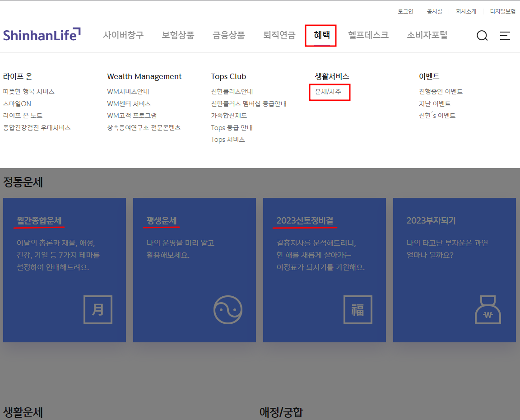The height and width of the screenshot is (420, 520).
Task: Select 따뜻한 행복 서비스
Action: (x=29, y=92)
